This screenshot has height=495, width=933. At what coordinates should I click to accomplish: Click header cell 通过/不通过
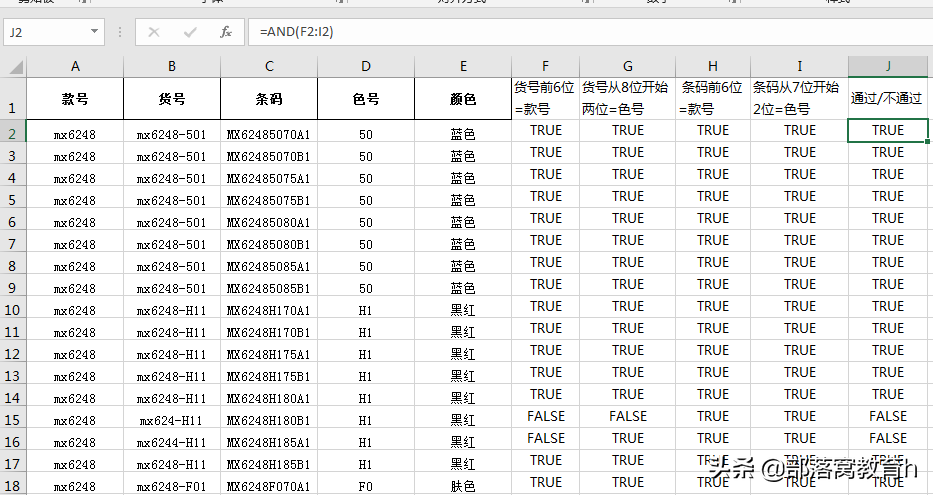tap(888, 99)
